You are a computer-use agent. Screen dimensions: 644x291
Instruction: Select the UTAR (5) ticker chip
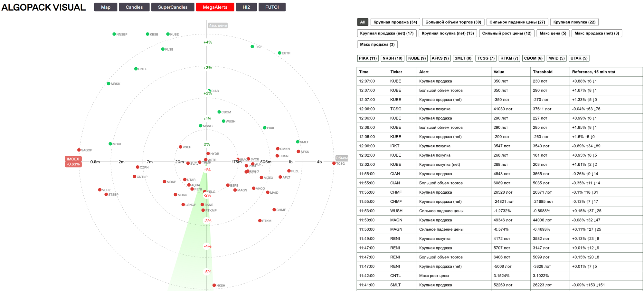point(579,58)
